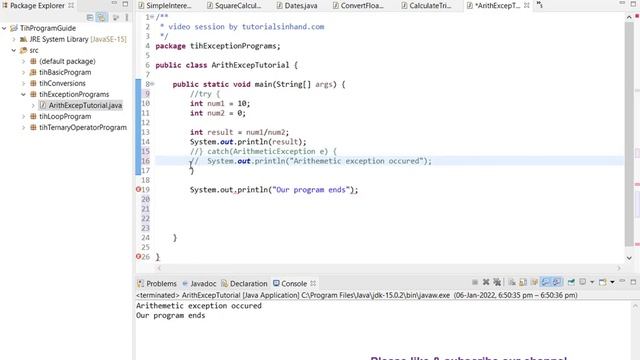Viewport: 640px width, 360px height.
Task: Open the Package Explorer View Menu
Action: click(x=127, y=18)
